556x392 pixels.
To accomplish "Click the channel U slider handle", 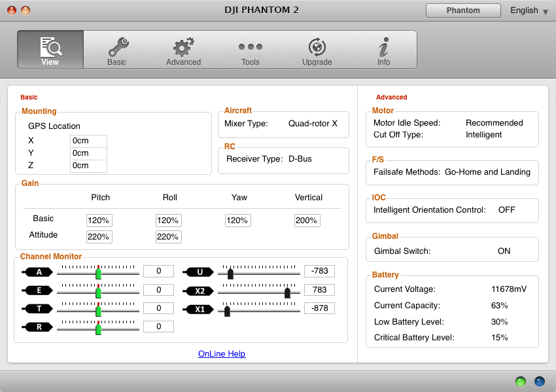I will (x=230, y=274).
